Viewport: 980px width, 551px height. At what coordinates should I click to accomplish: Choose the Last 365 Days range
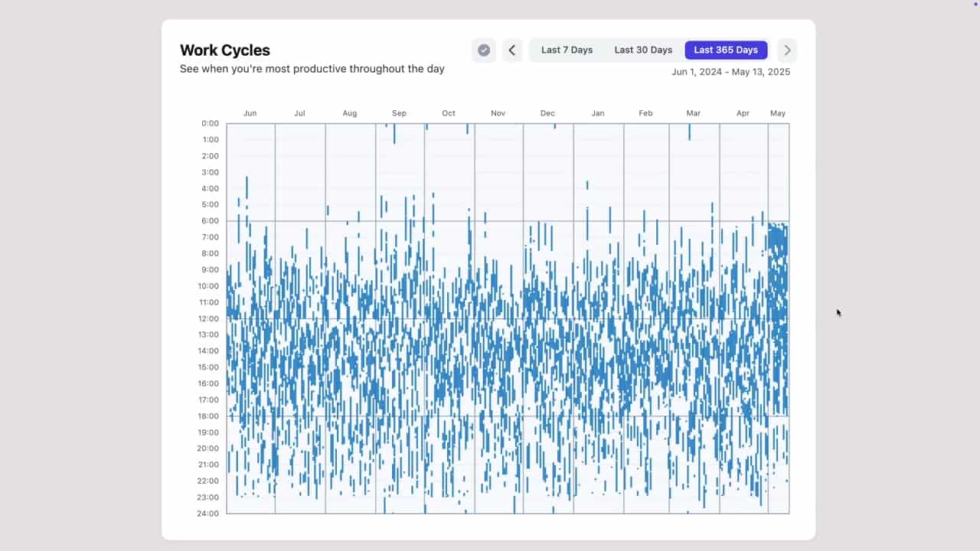coord(726,51)
